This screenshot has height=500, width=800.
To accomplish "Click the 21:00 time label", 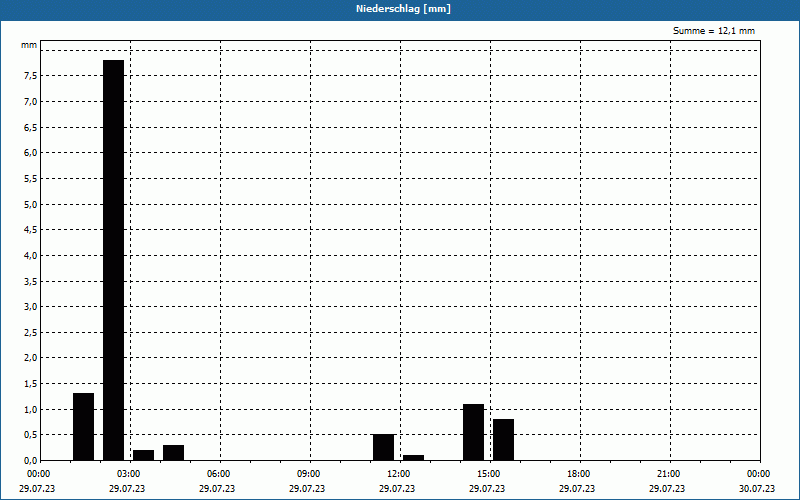I will tap(668, 474).
